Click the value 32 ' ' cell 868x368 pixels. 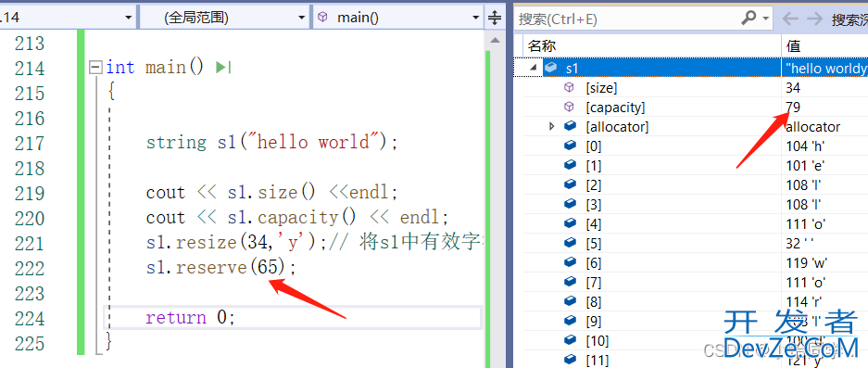pyautogui.click(x=800, y=243)
